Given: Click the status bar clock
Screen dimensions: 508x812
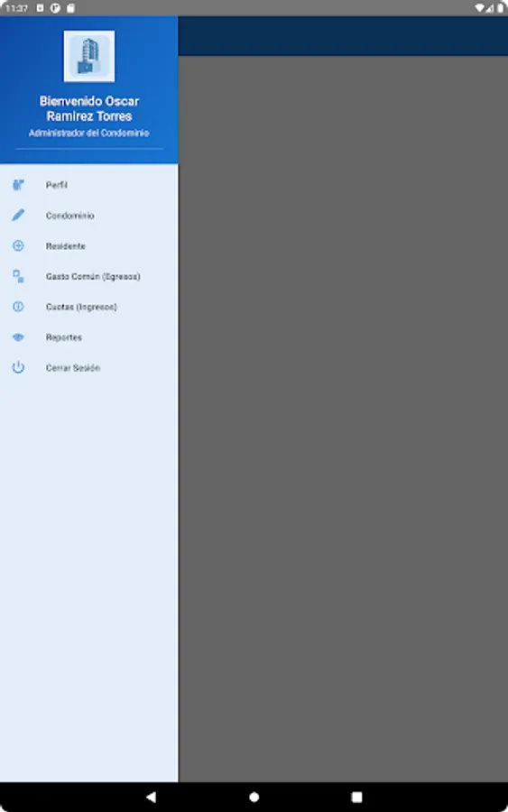Looking at the screenshot, I should [x=16, y=8].
